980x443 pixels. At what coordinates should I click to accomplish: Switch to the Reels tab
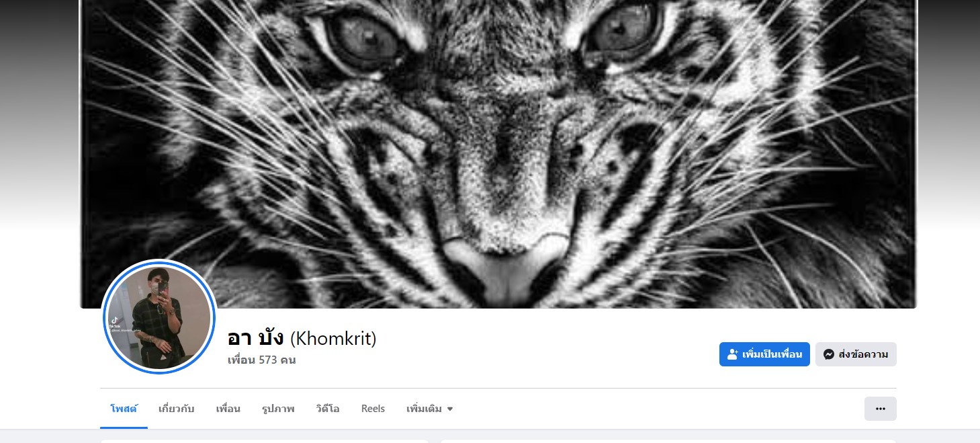click(373, 409)
